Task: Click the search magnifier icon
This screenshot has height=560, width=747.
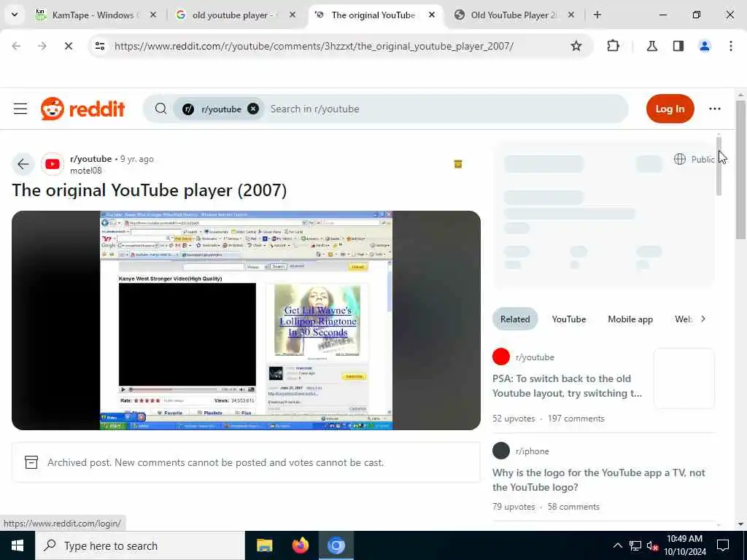Action: tap(161, 109)
